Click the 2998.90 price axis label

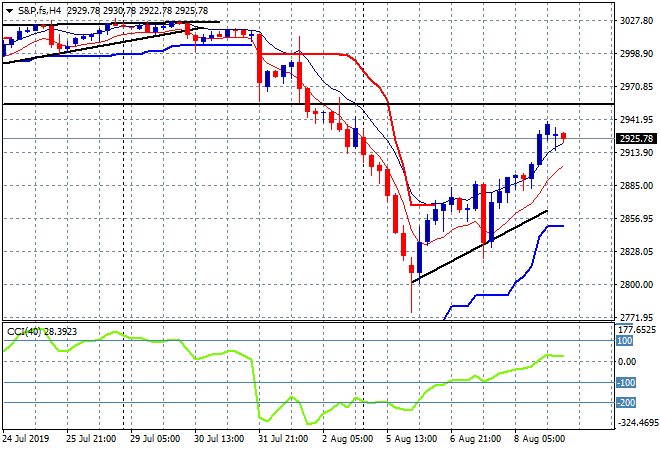[x=636, y=53]
